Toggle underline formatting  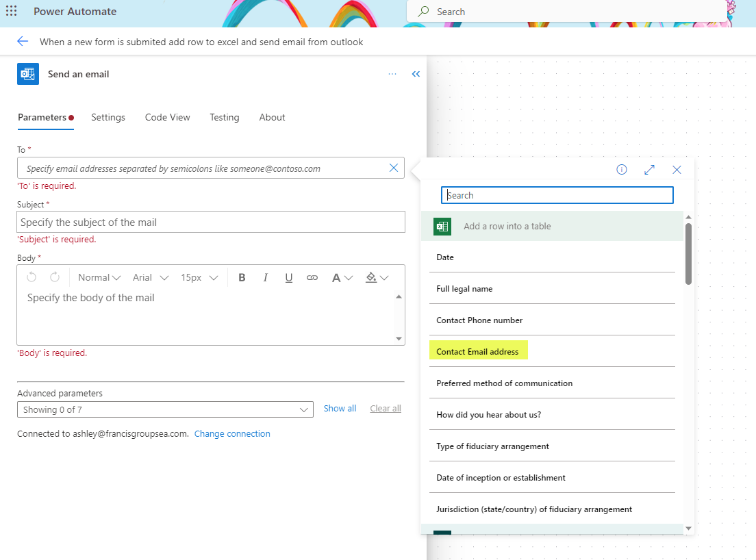pos(289,277)
